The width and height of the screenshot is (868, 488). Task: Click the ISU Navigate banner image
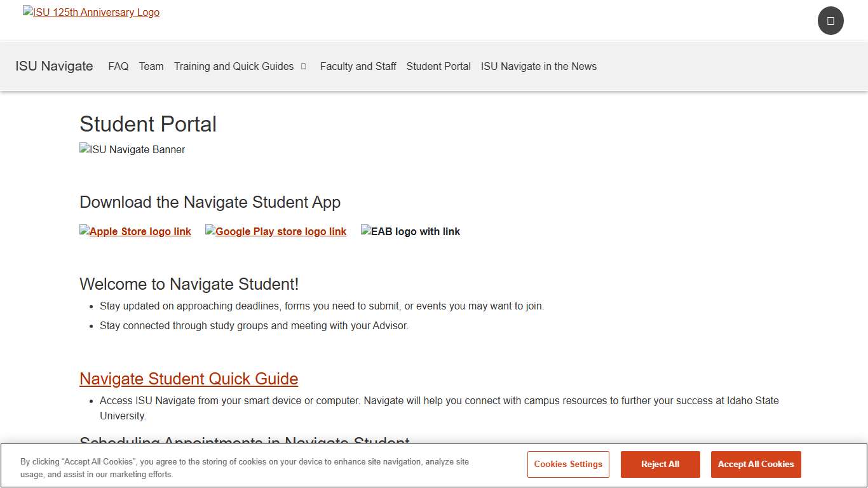coord(132,149)
